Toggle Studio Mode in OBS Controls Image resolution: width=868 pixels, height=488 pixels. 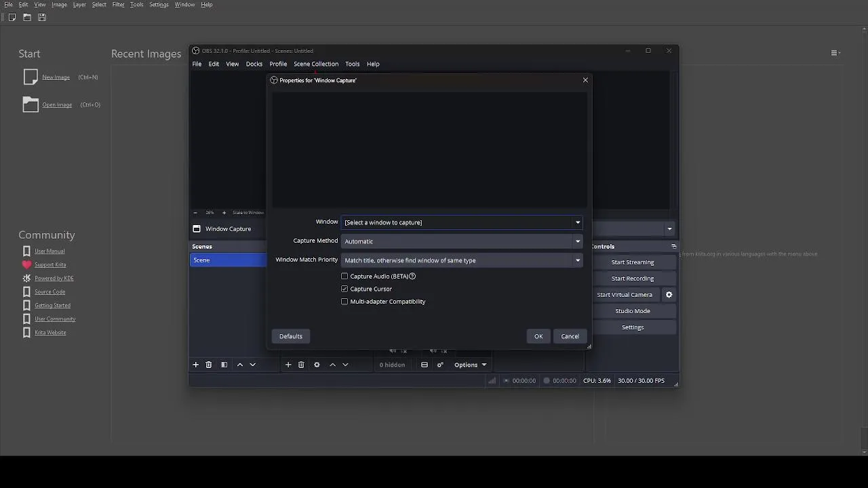pyautogui.click(x=633, y=311)
